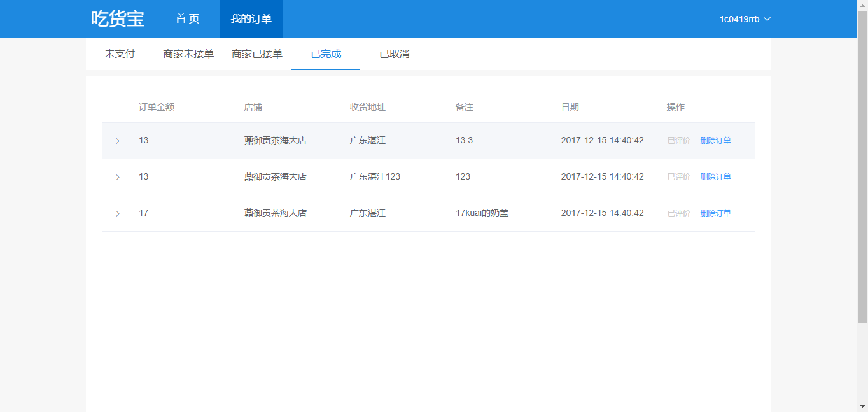Click 已评价 on the 17kuai的奶盖 order
This screenshot has width=868, height=412.
click(x=679, y=213)
